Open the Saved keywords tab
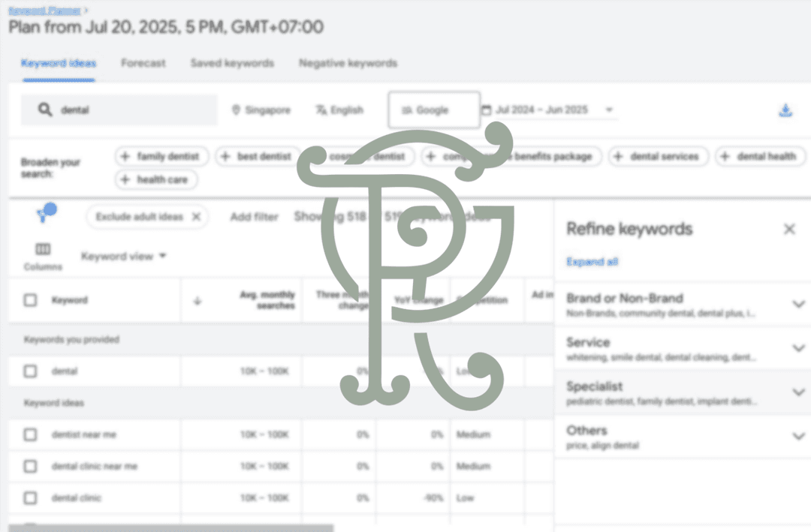This screenshot has width=811, height=532. (232, 63)
